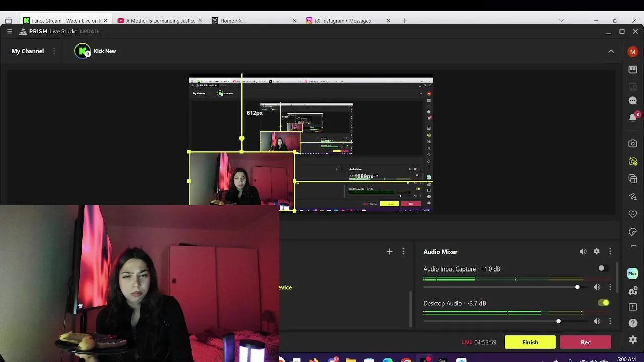The image size is (644, 362).
Task: Open the M profile avatar
Action: (633, 51)
